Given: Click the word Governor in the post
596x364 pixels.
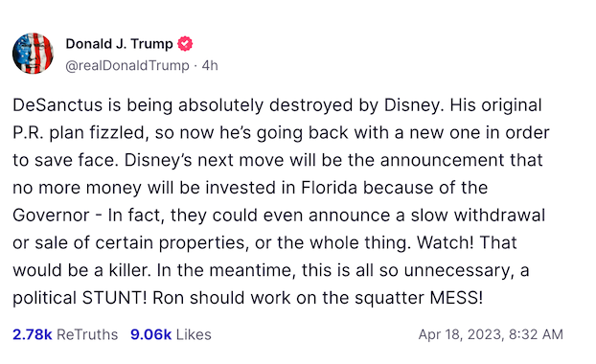Looking at the screenshot, I should pos(51,216).
